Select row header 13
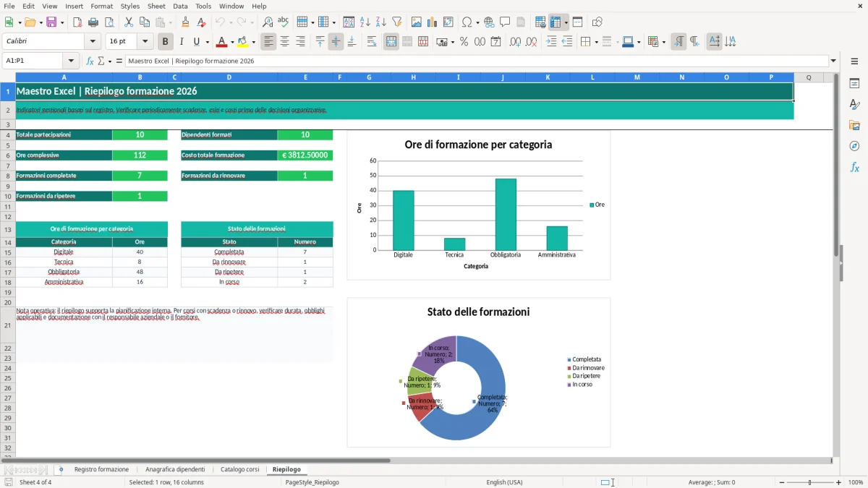Image resolution: width=868 pixels, height=488 pixels. pos(7,229)
